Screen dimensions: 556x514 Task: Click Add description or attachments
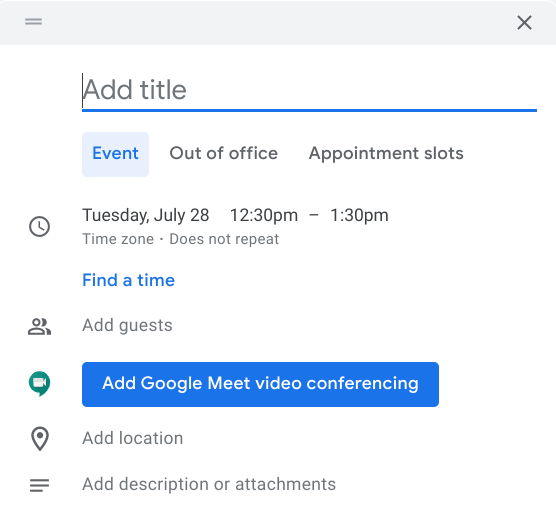point(209,484)
